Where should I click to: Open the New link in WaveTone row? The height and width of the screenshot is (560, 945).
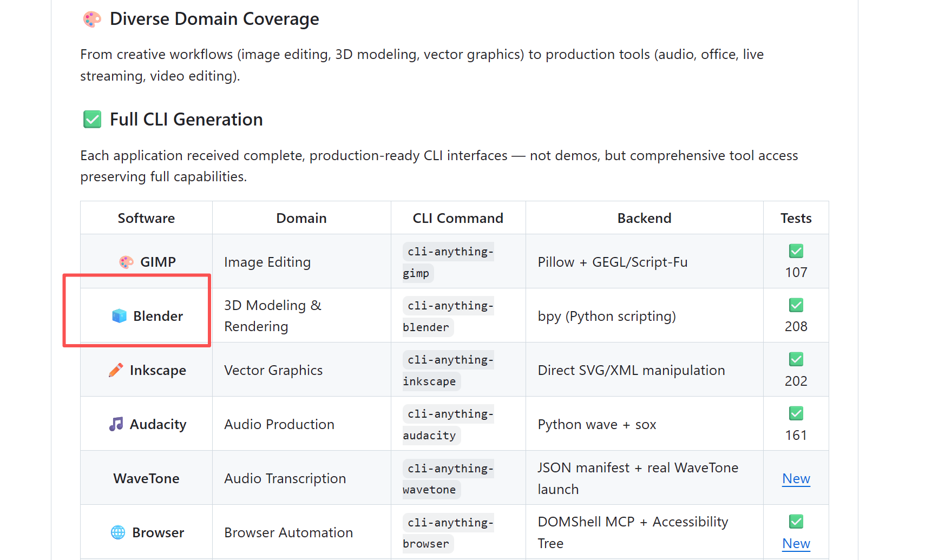(x=796, y=478)
